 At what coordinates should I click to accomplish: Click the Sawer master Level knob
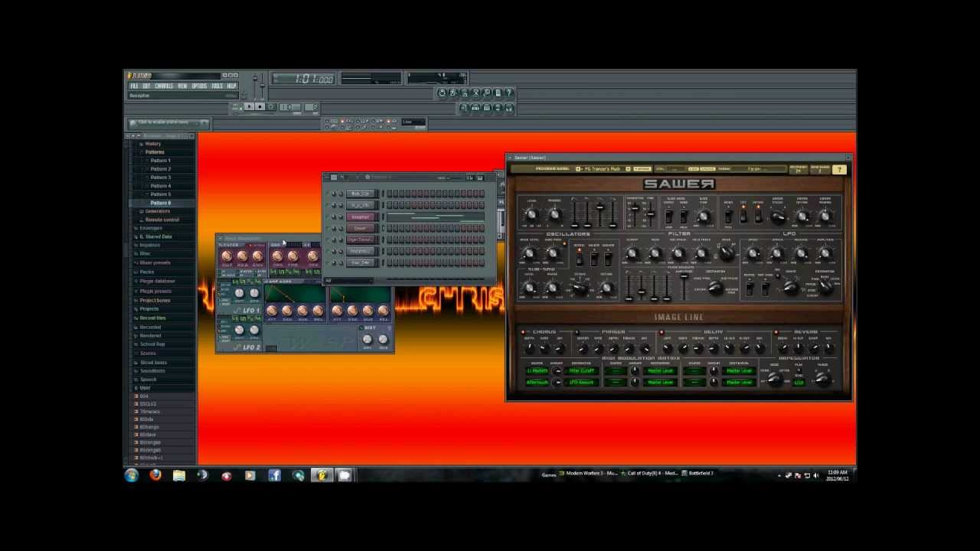531,215
